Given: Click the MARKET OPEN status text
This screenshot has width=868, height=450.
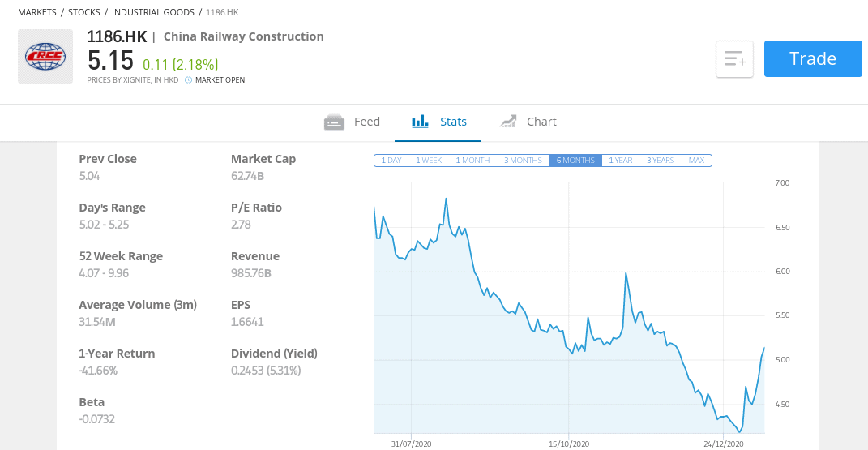Looking at the screenshot, I should [x=220, y=80].
